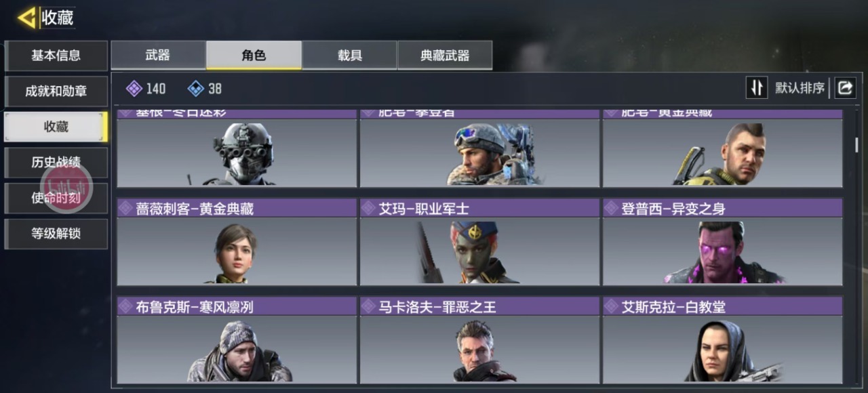Viewport: 868px width, 393px height.
Task: Go back using the yellow arrow icon
Action: pos(27,18)
